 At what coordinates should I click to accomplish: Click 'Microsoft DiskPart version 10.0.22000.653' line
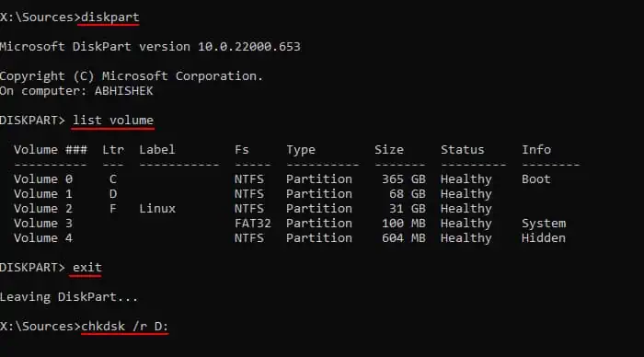[x=150, y=46]
